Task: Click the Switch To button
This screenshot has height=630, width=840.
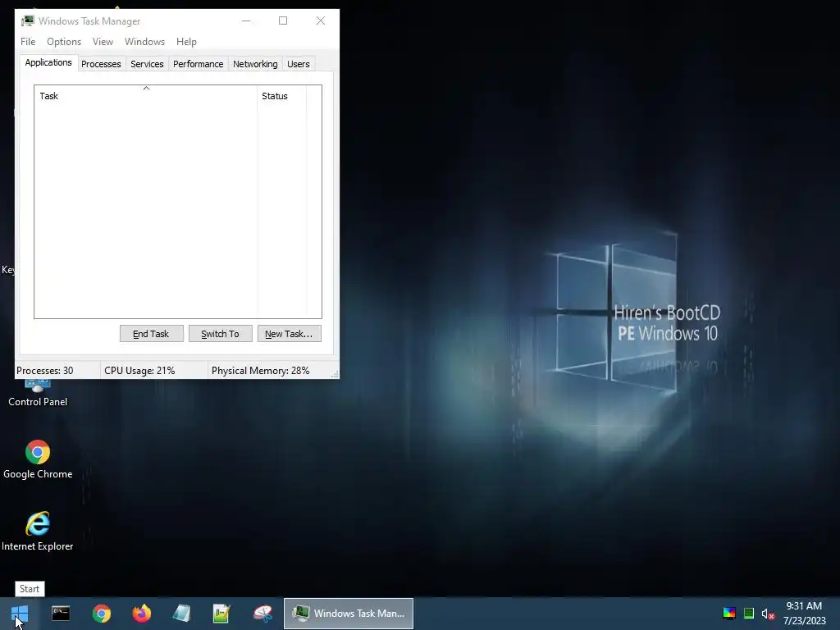Action: coord(220,334)
